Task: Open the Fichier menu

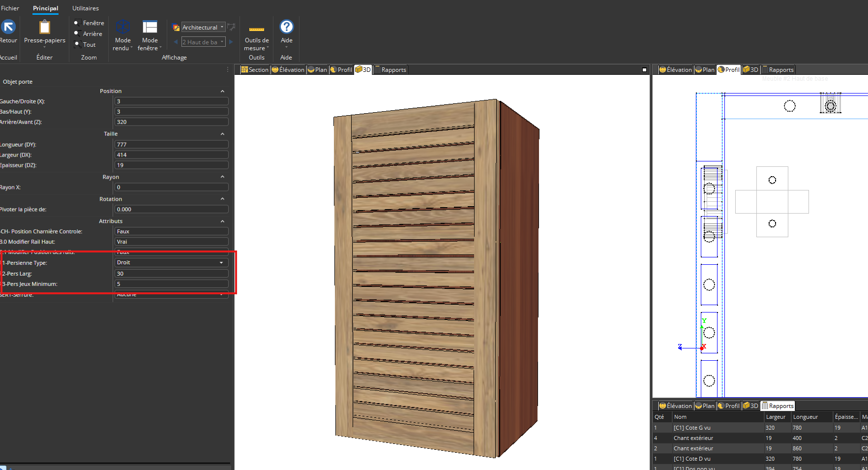Action: point(10,8)
